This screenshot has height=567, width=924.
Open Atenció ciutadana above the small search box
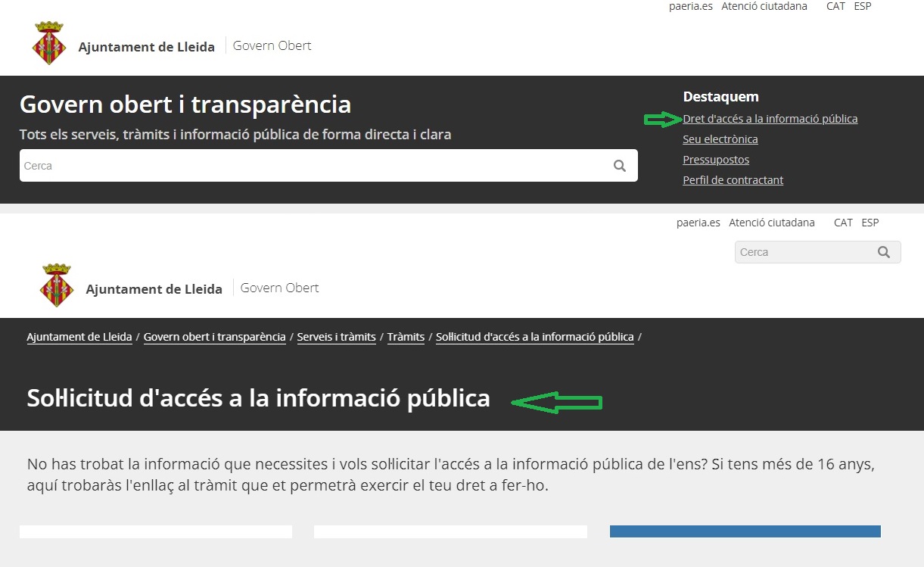point(771,223)
